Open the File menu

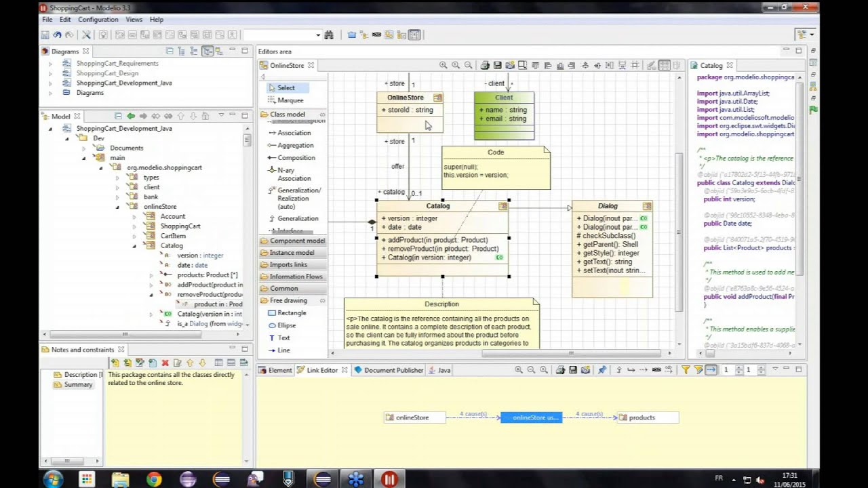47,20
